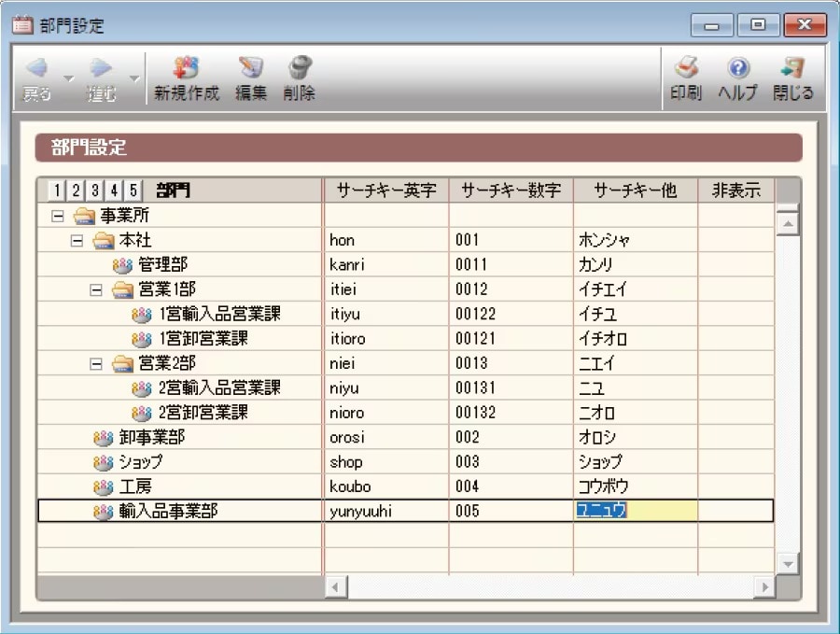This screenshot has height=634, width=840.
Task: Click the 00132 cell
Action: [511, 412]
